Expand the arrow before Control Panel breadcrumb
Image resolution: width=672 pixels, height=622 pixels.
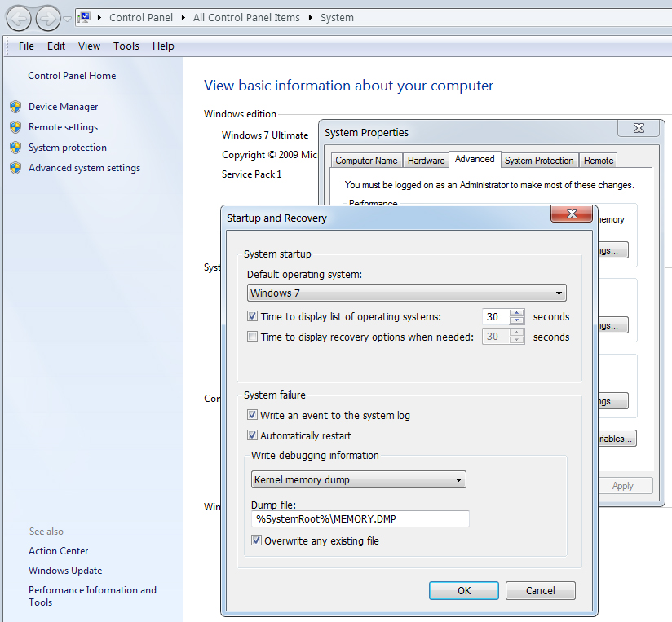[99, 18]
